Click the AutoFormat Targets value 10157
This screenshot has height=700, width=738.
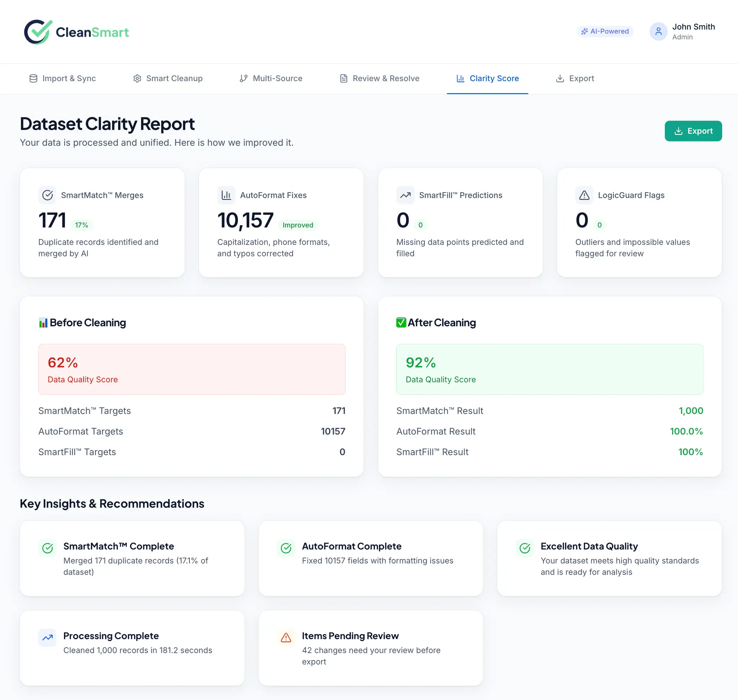[333, 431]
